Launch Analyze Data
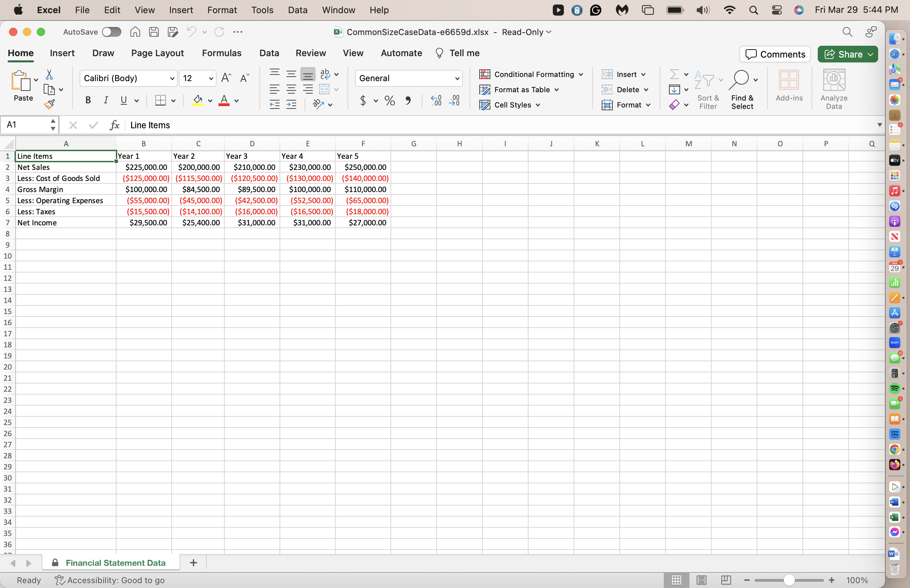 tap(834, 88)
